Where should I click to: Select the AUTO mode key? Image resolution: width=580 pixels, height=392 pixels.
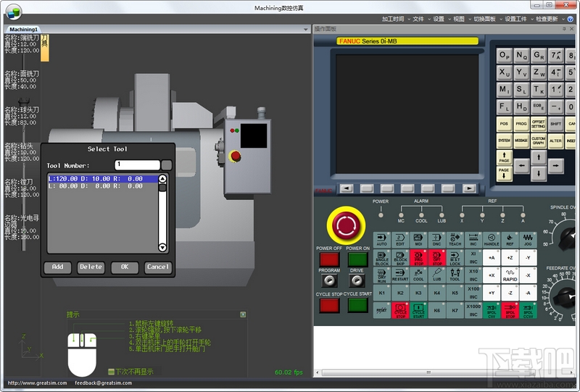click(381, 240)
